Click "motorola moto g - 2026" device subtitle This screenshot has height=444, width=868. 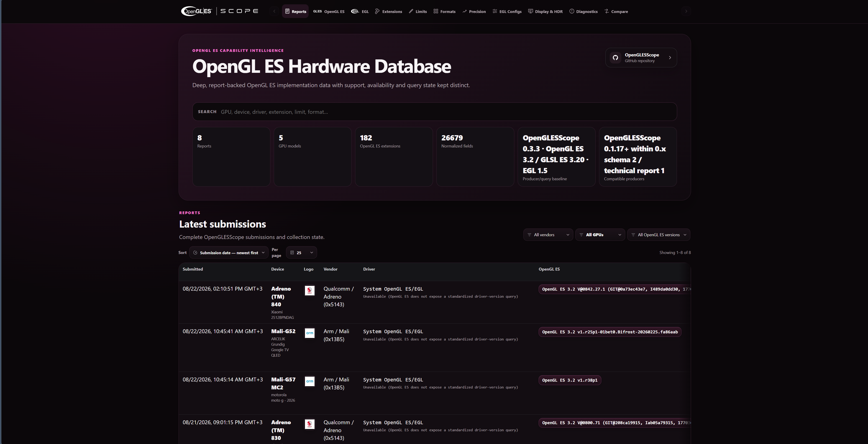(283, 398)
